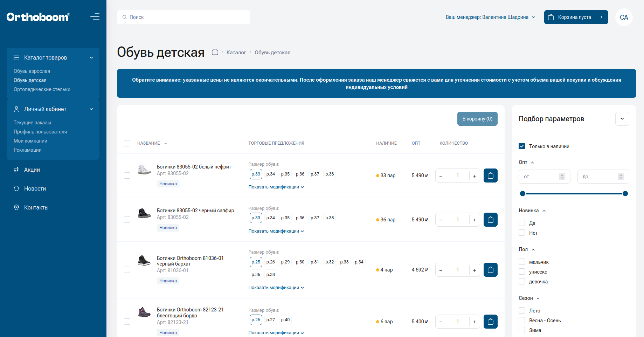
Task: Expand modifications for Ботинки 83055-02 белый нефрит
Action: [x=276, y=187]
